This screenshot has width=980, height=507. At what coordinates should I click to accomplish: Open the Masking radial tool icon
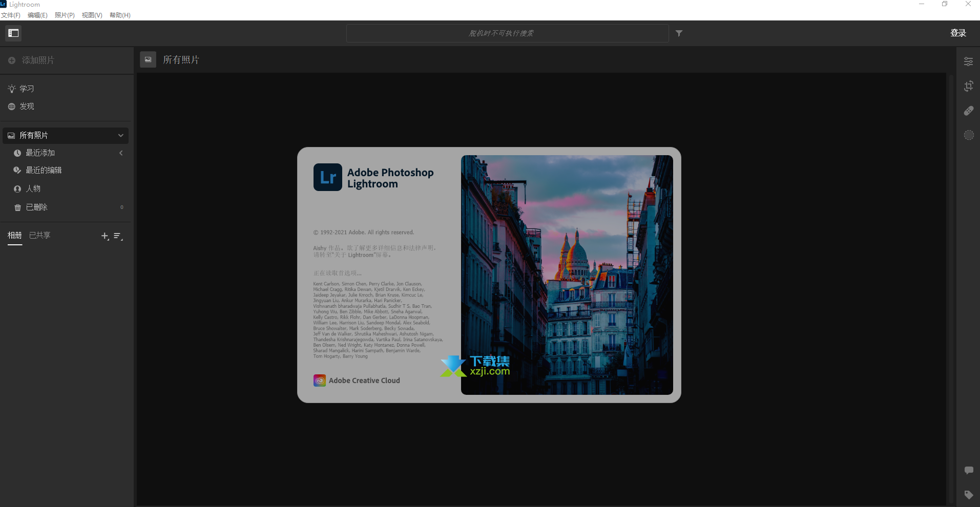[x=968, y=135]
